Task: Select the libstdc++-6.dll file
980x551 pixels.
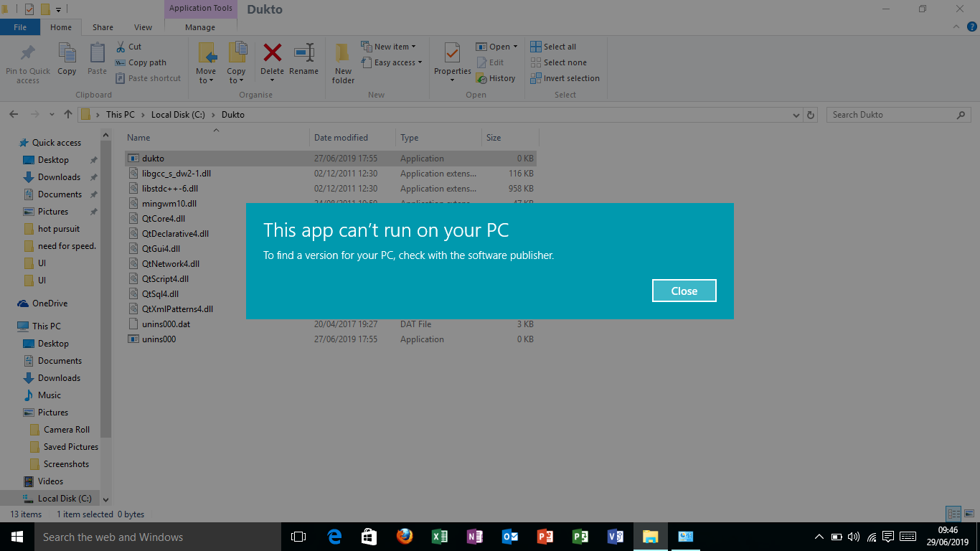Action: click(330, 189)
